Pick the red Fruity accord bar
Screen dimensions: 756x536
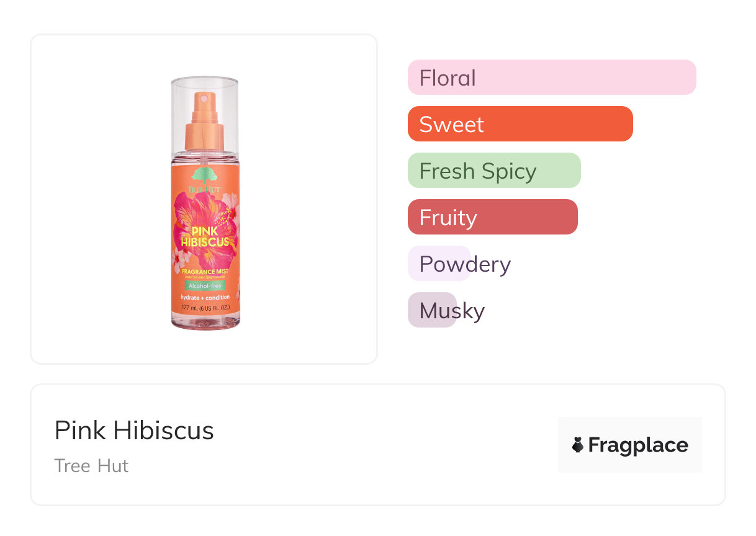(x=492, y=217)
